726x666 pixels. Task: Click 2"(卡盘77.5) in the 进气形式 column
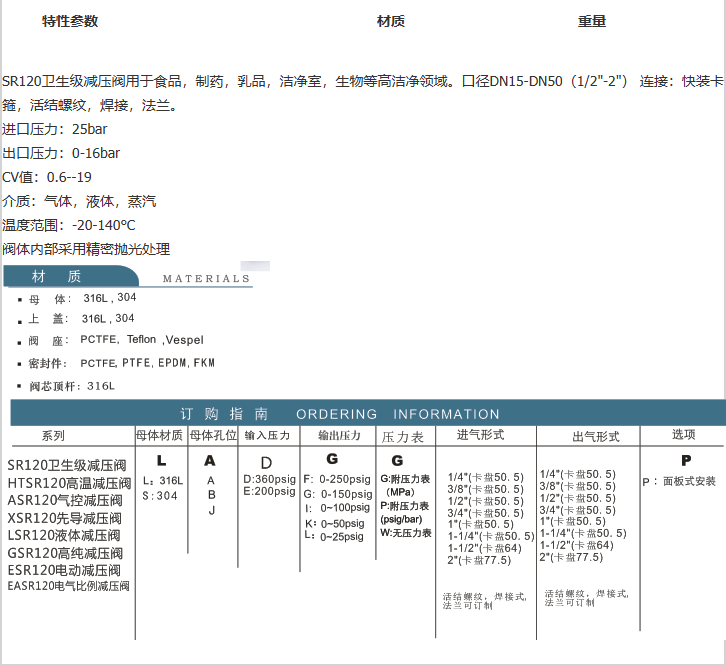click(479, 560)
